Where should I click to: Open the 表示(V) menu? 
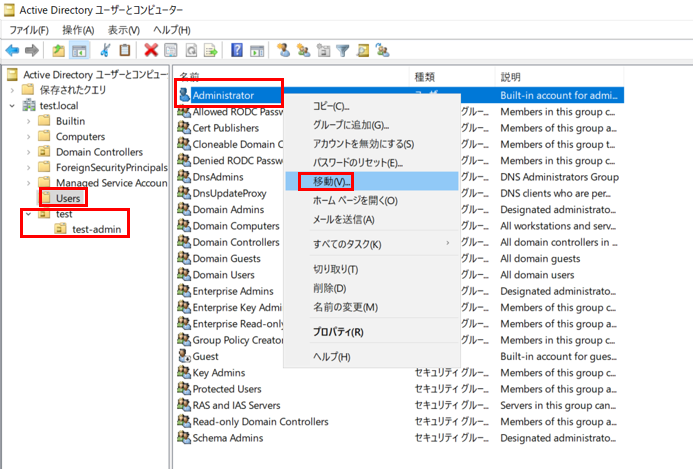[124, 30]
